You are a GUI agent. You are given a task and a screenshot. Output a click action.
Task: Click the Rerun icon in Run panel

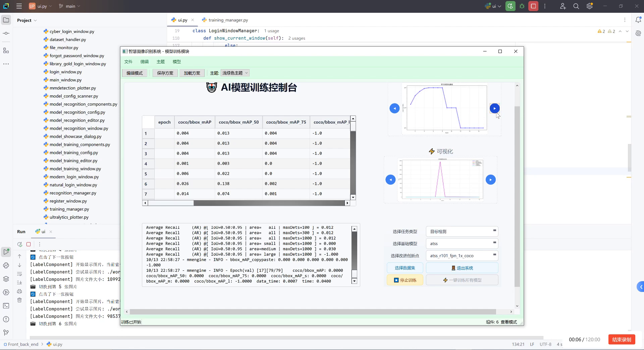(x=20, y=244)
